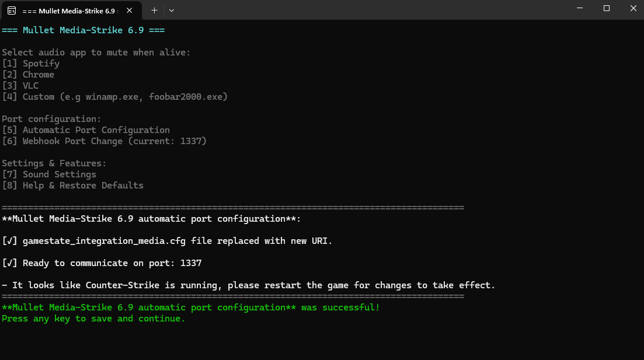Click the '[2] Chrome' option line
The image size is (644, 360).
(x=28, y=75)
